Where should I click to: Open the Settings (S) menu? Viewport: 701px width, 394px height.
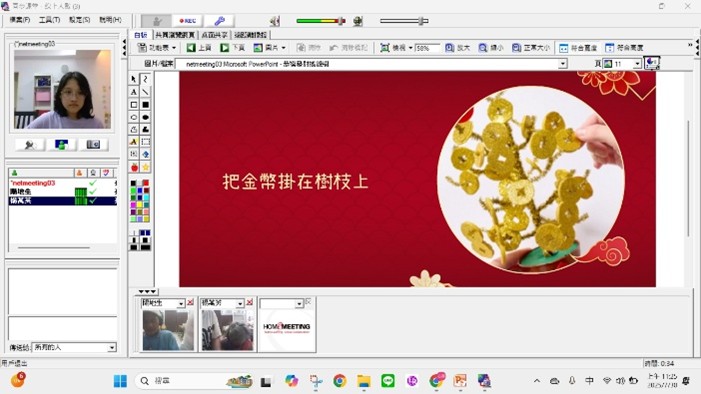[x=80, y=20]
